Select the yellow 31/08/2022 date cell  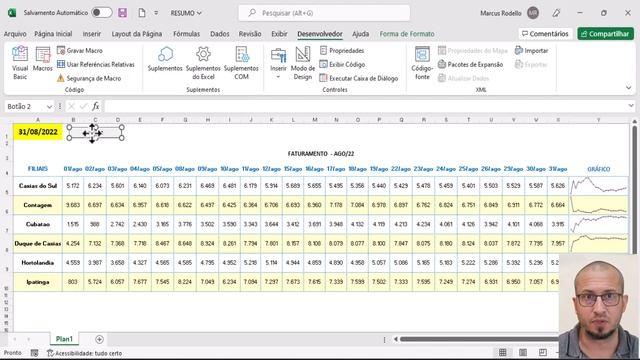pyautogui.click(x=38, y=132)
